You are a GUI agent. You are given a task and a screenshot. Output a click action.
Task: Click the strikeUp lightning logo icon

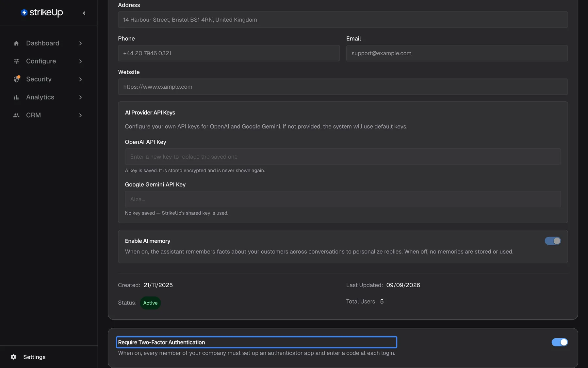24,12
